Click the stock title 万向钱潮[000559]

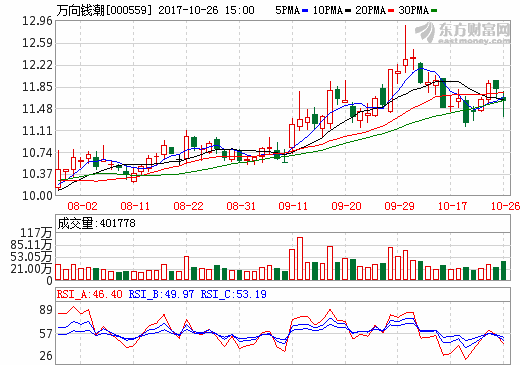104,10
